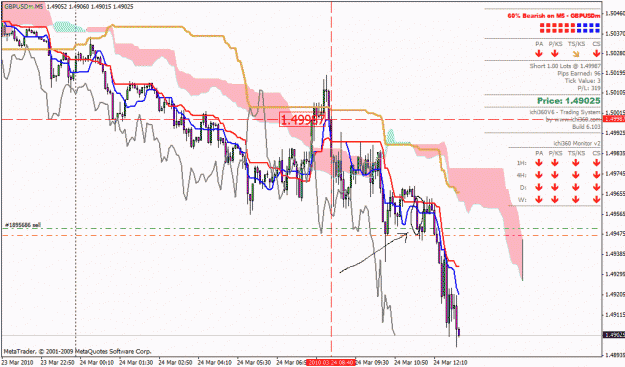Click the black current-price tag on the price axis

pos(614,335)
